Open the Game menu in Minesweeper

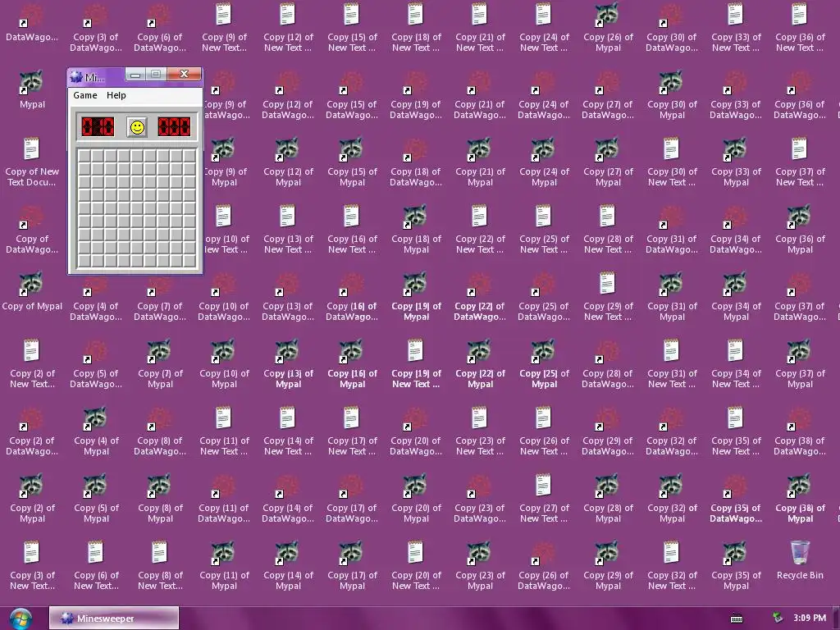(x=85, y=95)
